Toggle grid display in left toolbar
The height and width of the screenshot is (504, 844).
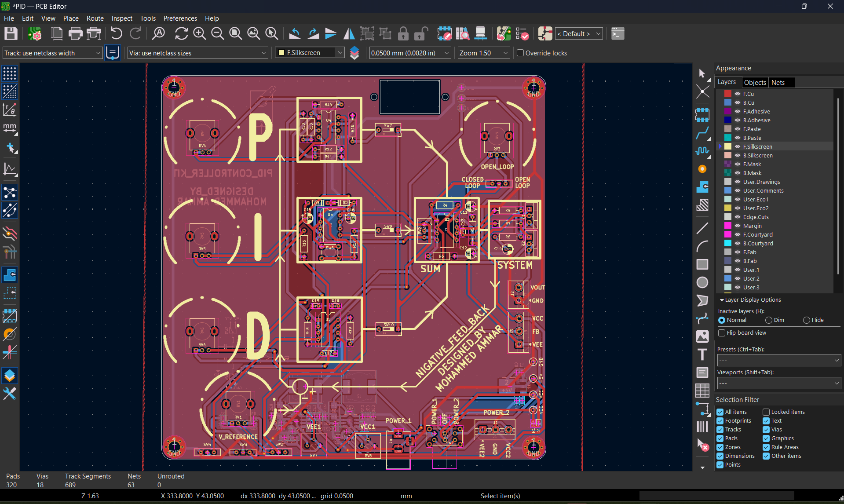click(x=10, y=73)
